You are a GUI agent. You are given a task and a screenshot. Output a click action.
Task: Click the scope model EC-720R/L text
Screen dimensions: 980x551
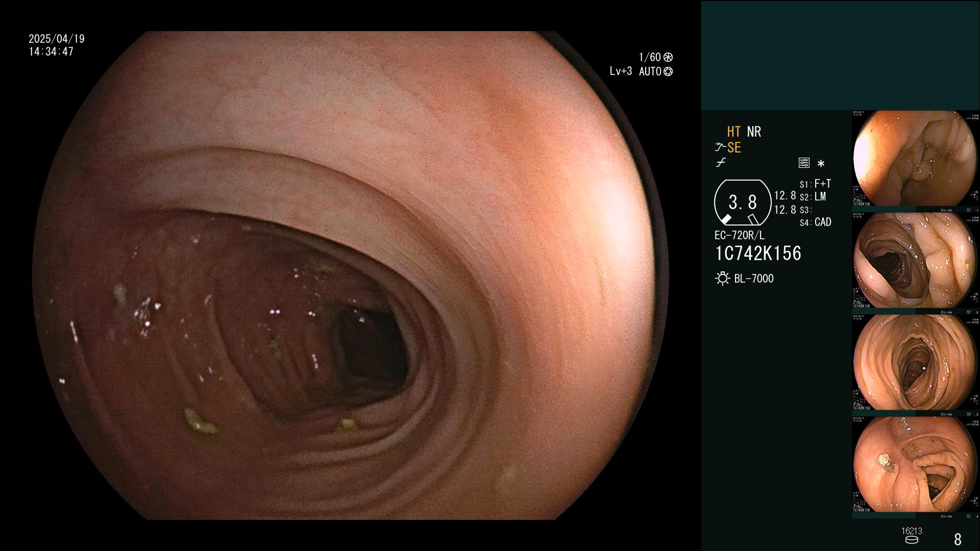click(740, 236)
